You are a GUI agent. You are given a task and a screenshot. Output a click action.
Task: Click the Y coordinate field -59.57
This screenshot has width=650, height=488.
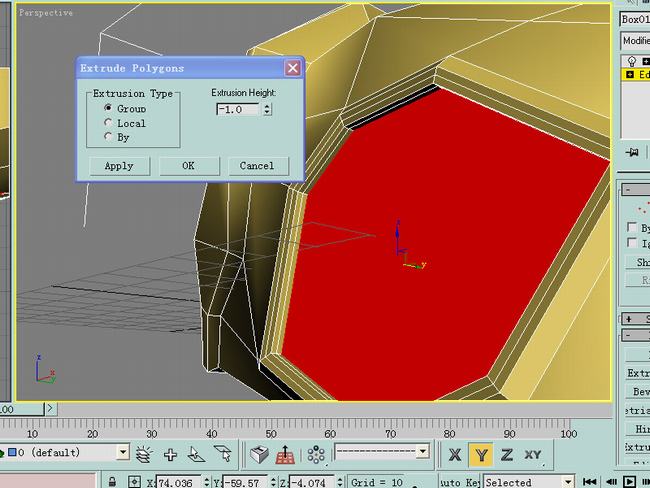245,483
